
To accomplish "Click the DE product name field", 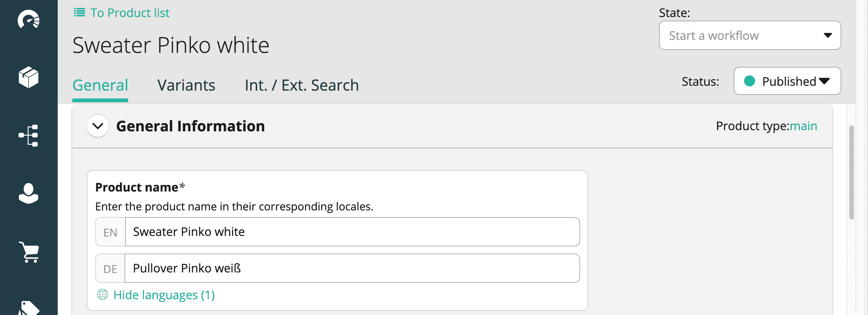I will (352, 268).
